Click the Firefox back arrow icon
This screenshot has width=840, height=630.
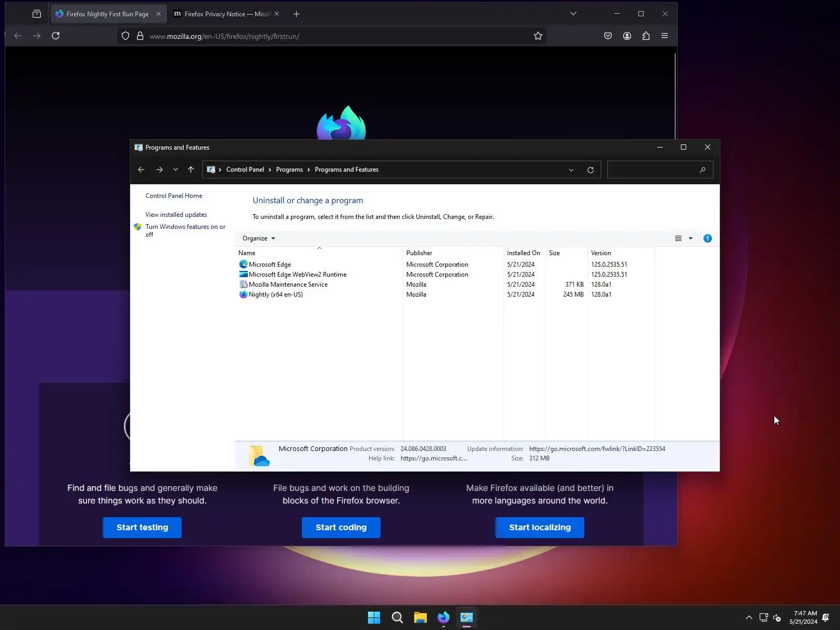point(18,36)
